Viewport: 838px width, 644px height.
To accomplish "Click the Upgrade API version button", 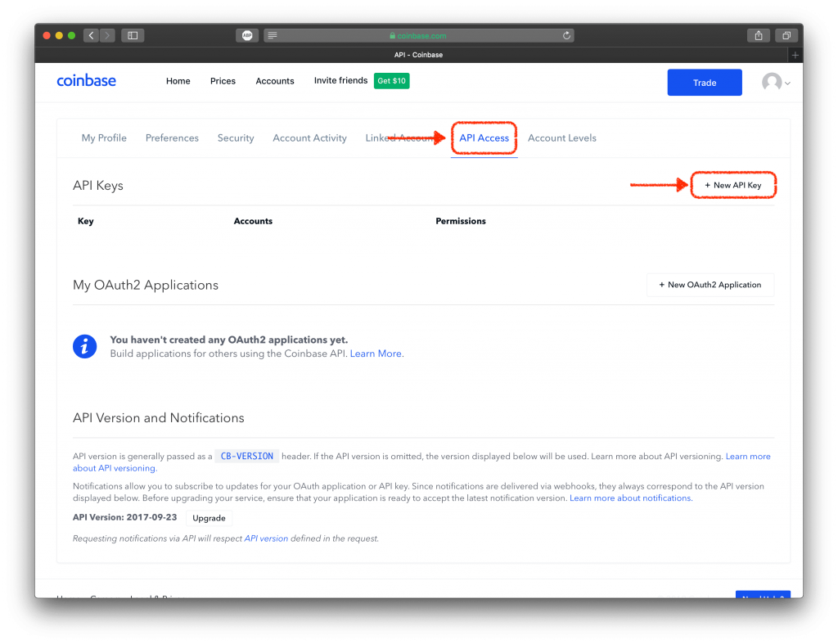I will 209,518.
